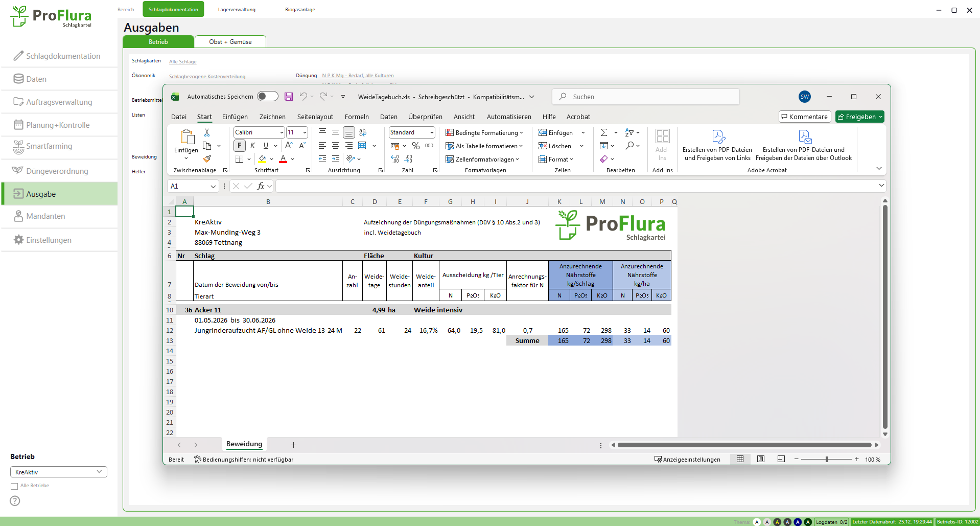Image resolution: width=980 pixels, height=526 pixels.
Task: Expand the Standard number format dropdown
Action: [432, 132]
